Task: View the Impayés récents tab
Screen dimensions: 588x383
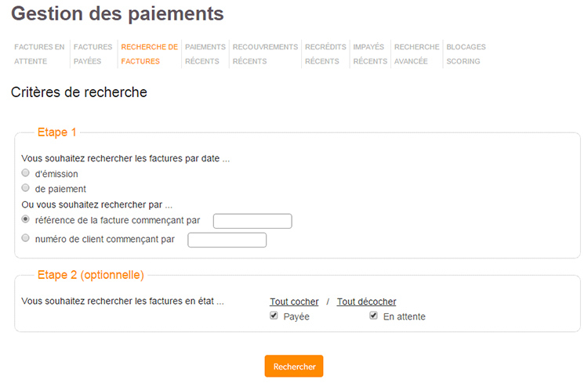Action: coord(370,54)
